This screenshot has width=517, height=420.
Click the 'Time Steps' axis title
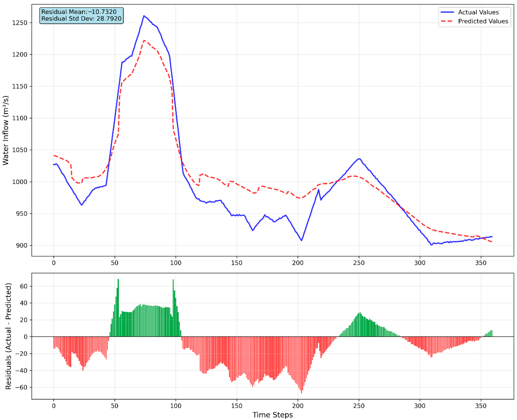(273, 415)
